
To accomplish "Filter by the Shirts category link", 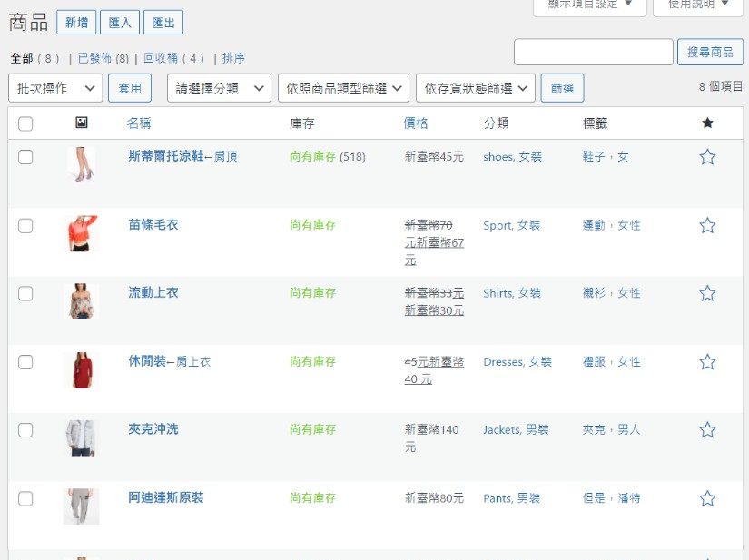I will [498, 293].
